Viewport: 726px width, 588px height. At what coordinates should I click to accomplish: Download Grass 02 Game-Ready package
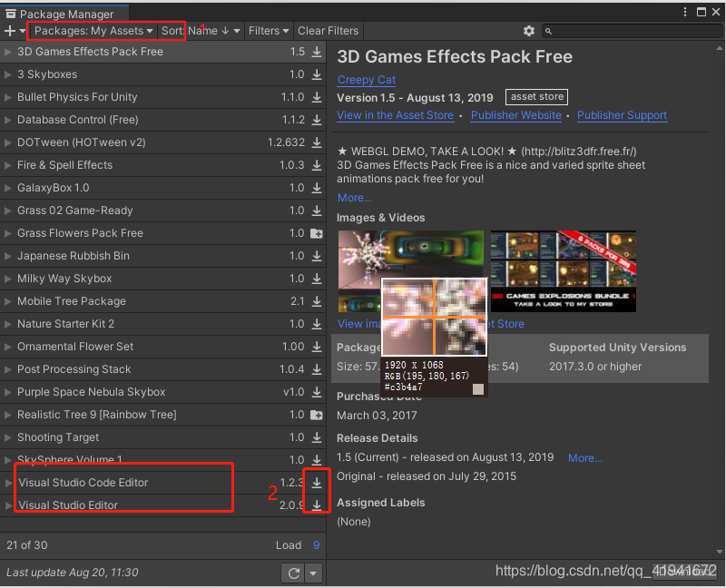(x=317, y=211)
